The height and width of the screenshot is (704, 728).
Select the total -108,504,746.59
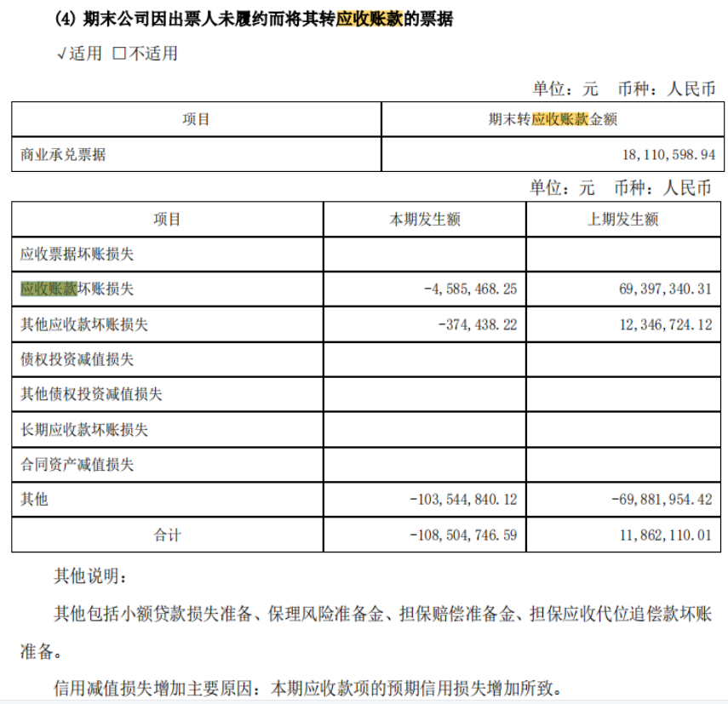click(x=463, y=535)
